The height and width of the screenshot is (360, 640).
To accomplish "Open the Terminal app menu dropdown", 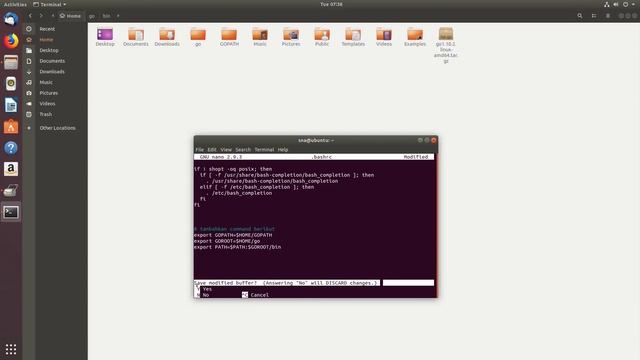I will tap(49, 4).
